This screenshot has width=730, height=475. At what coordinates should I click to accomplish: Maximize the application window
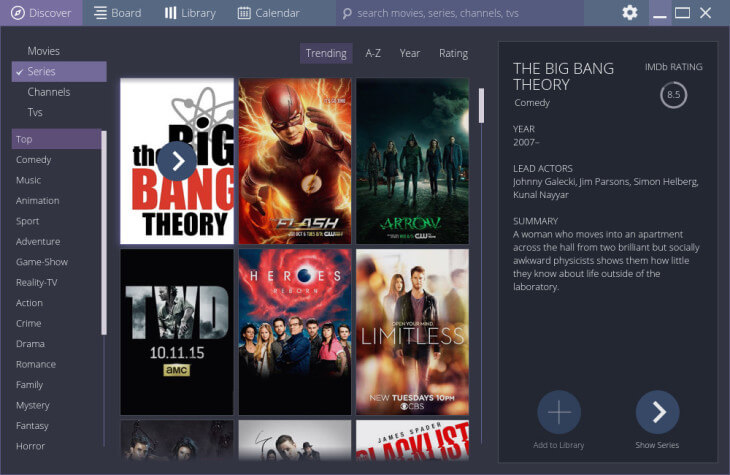(x=683, y=13)
